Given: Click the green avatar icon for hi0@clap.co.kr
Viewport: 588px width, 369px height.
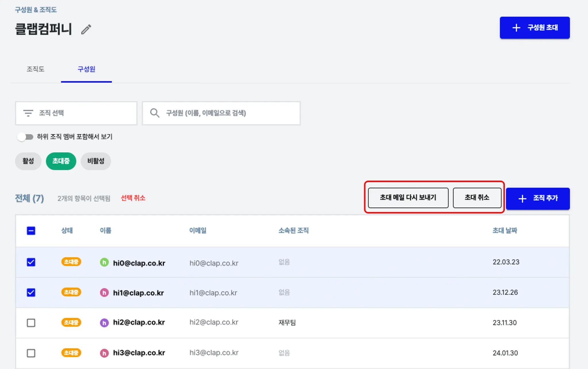Looking at the screenshot, I should pos(104,262).
